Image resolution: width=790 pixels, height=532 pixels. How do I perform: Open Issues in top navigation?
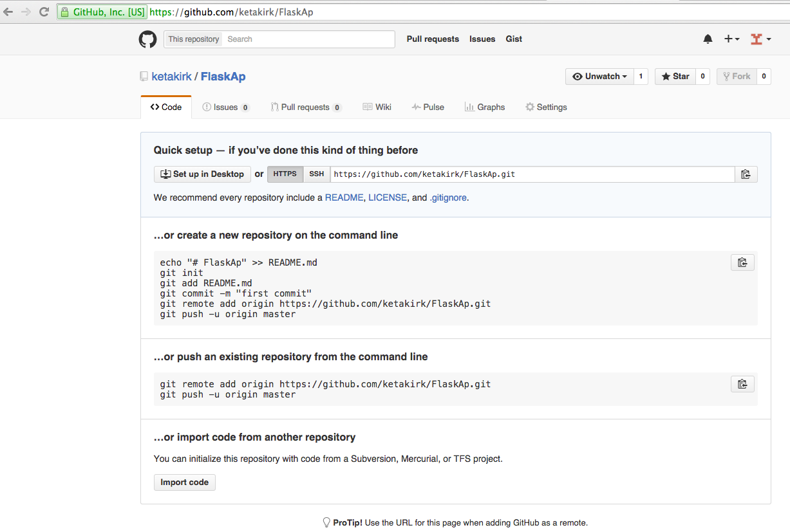coord(482,39)
